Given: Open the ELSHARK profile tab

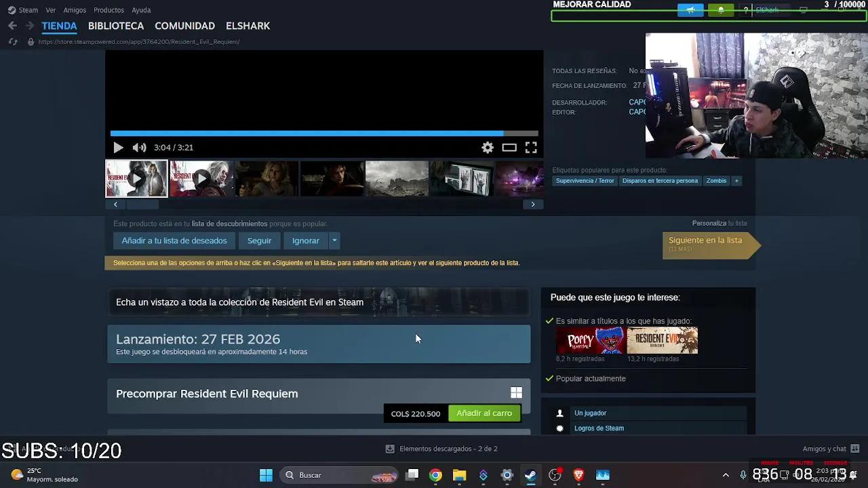Looking at the screenshot, I should click(248, 26).
